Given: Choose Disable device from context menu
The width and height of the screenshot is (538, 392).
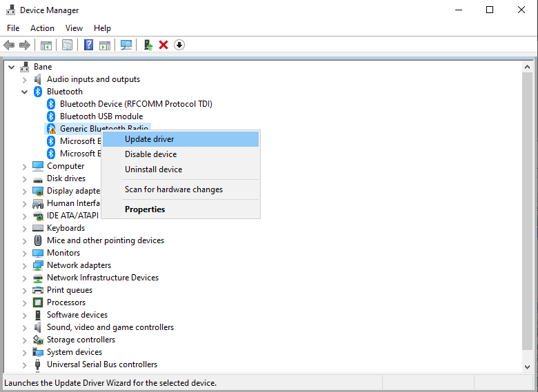Looking at the screenshot, I should (181, 154).
